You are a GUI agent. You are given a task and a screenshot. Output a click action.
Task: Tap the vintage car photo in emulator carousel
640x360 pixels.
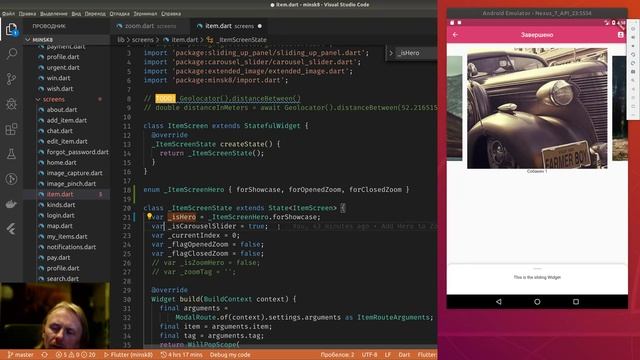[537, 108]
